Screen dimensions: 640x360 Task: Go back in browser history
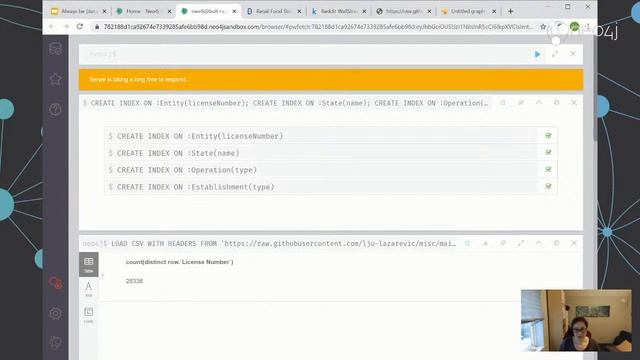52,27
